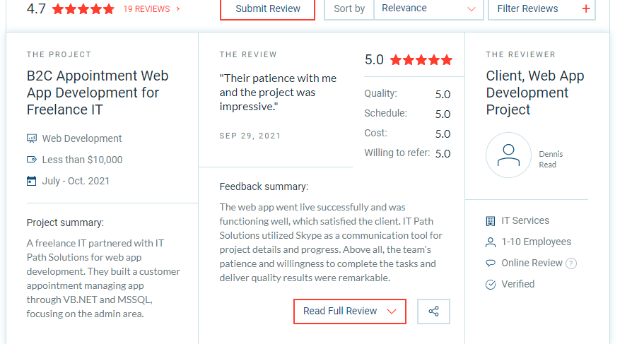
Task: Click the 1-10 Employees person icon
Action: coord(491,242)
